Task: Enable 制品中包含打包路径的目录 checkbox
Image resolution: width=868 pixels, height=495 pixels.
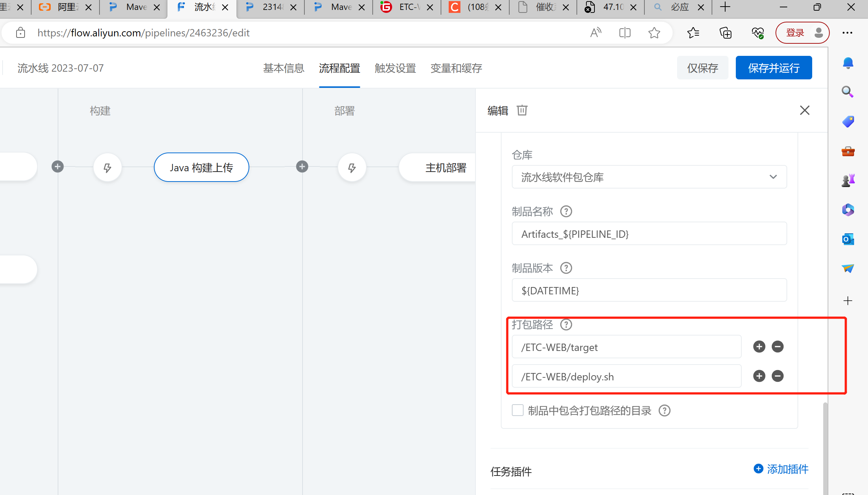Action: tap(517, 410)
